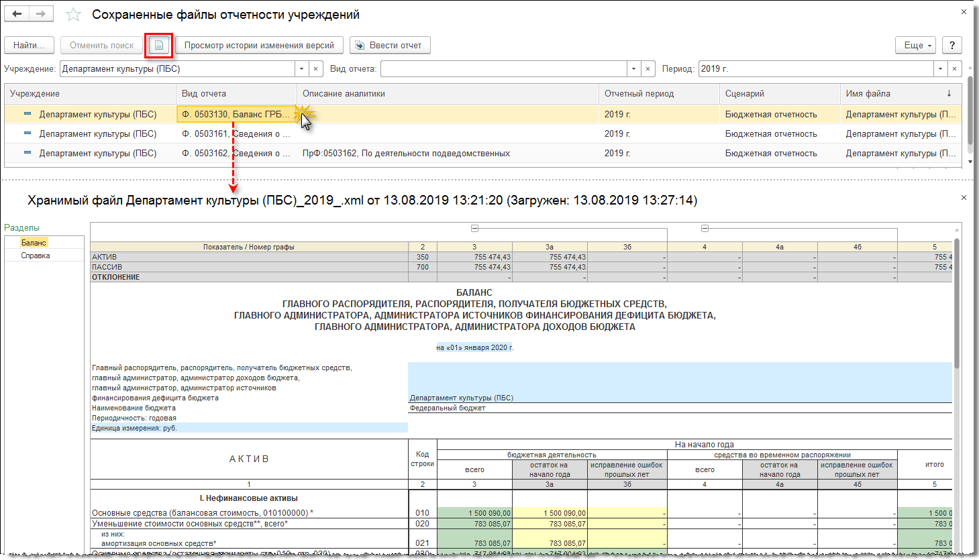Clear the Вид отчета filter field
Image resolution: width=979 pixels, height=560 pixels.
[x=648, y=69]
